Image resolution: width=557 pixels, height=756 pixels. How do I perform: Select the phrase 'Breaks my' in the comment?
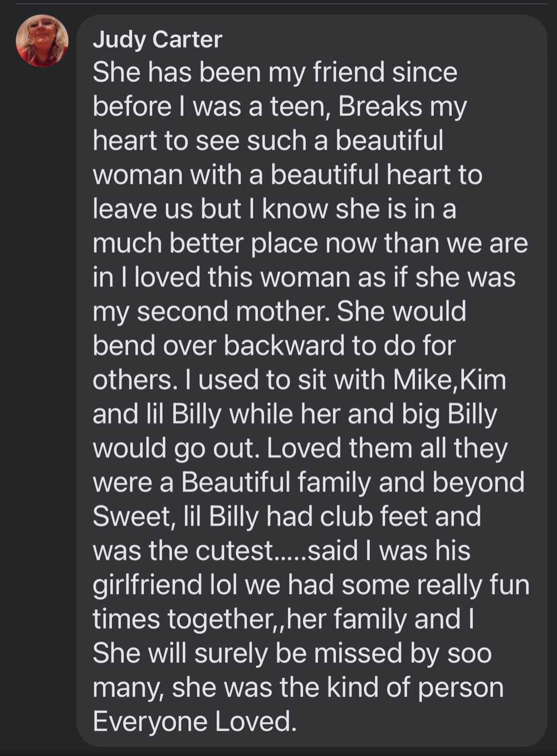point(402,107)
